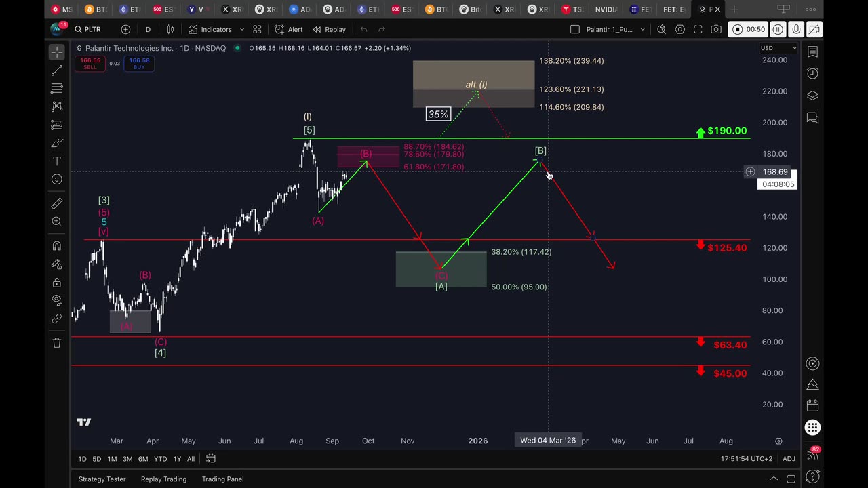868x488 pixels.
Task: Switch to the Strategy Tester tab
Action: click(x=102, y=479)
